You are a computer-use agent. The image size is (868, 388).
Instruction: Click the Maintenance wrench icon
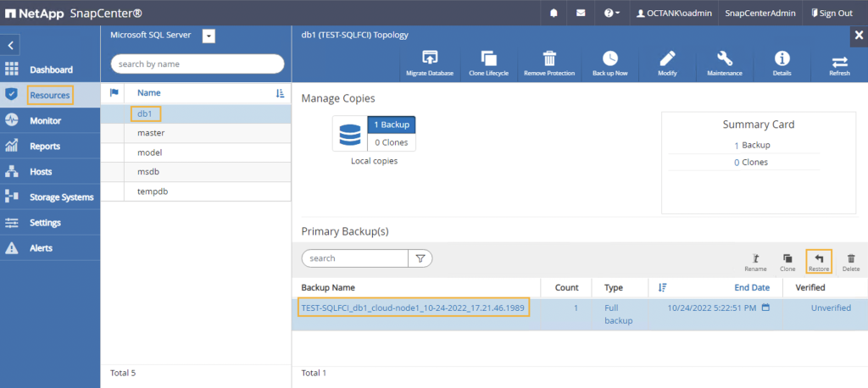click(725, 58)
